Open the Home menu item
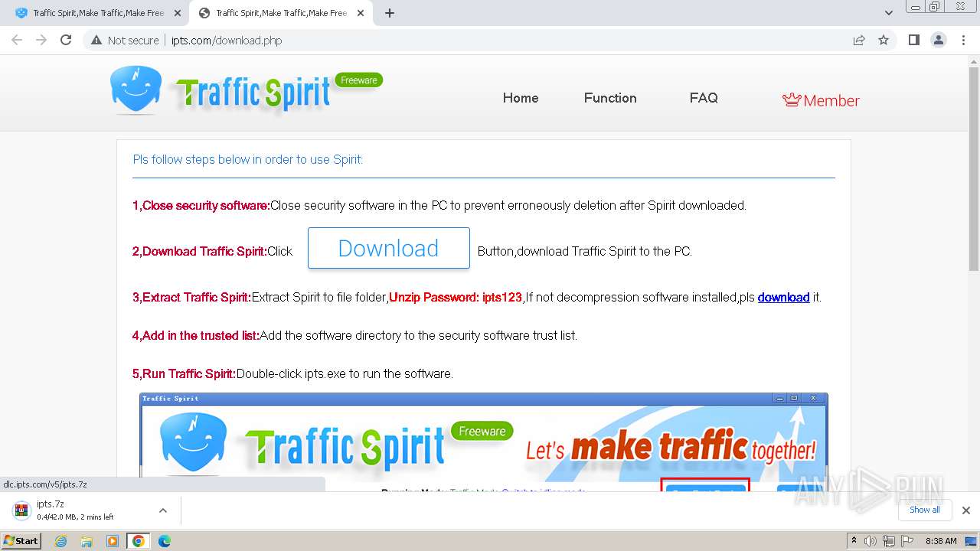 point(521,98)
